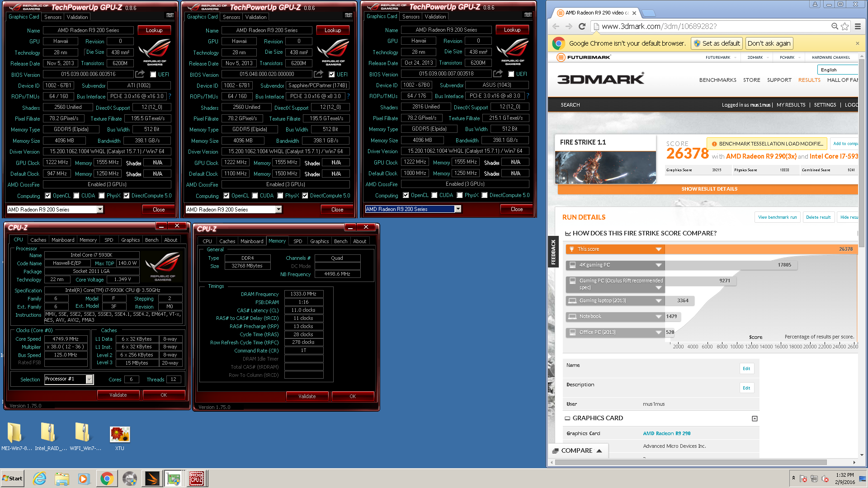
Task: Toggle PhysX checkbox in second GPU-Z window
Action: [x=280, y=196]
